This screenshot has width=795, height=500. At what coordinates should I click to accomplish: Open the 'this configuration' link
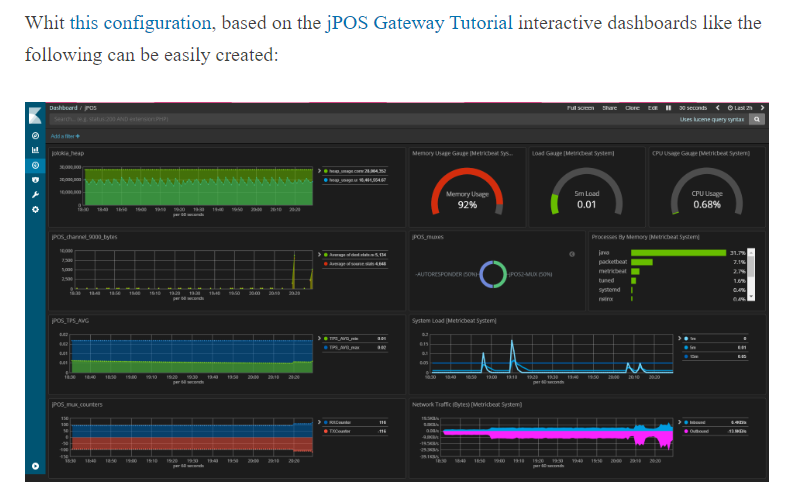pos(140,22)
